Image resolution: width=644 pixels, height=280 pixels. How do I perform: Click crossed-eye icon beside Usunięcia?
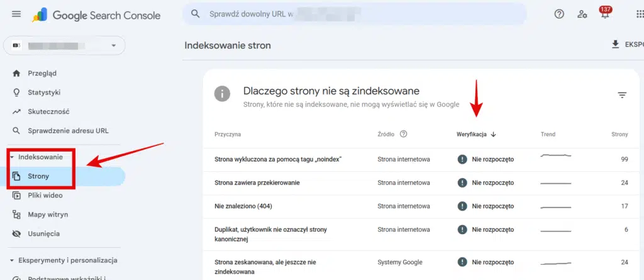(x=16, y=233)
